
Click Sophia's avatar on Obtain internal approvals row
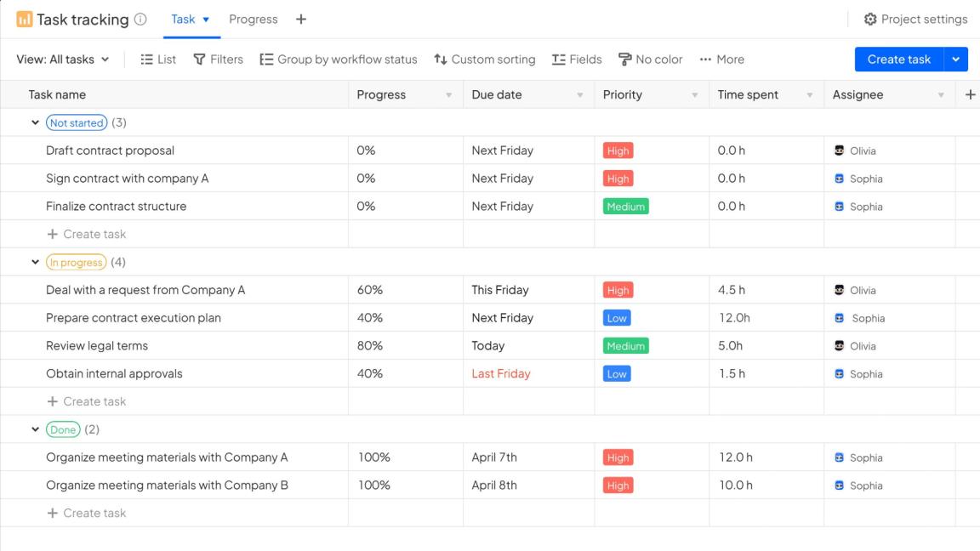tap(840, 373)
